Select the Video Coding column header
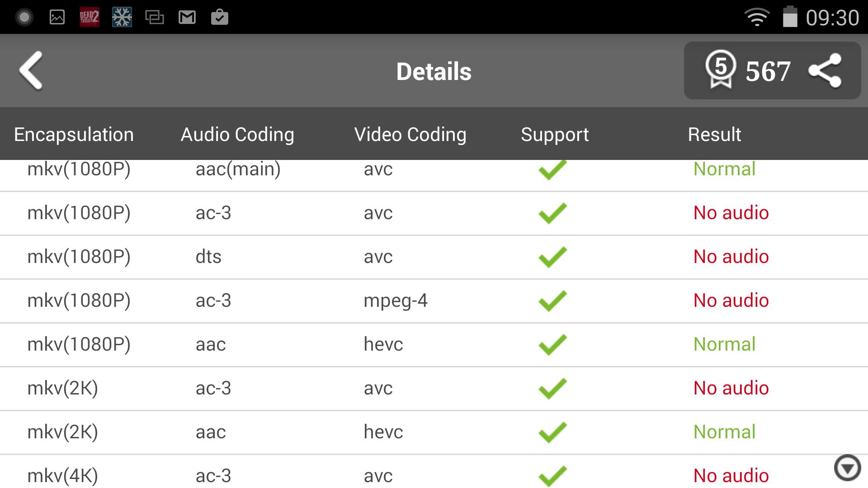 410,135
